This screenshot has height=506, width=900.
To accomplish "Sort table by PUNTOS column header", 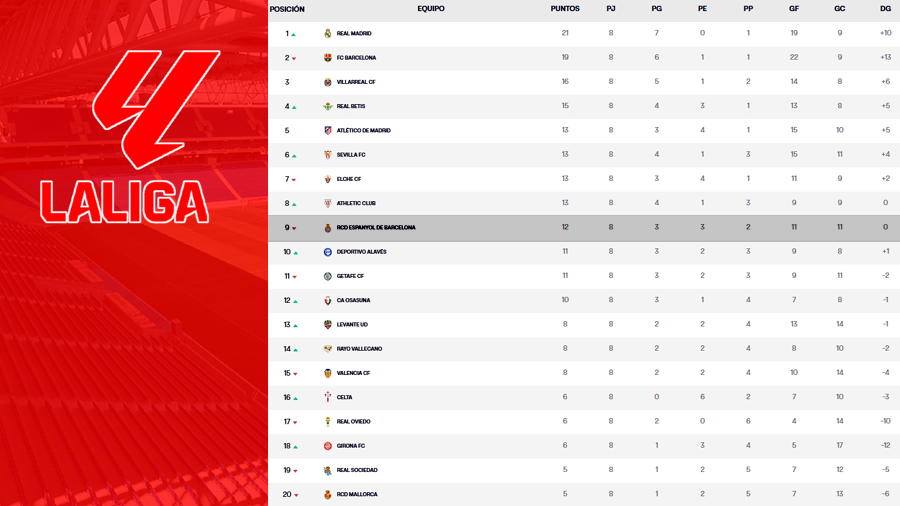I will pyautogui.click(x=565, y=9).
